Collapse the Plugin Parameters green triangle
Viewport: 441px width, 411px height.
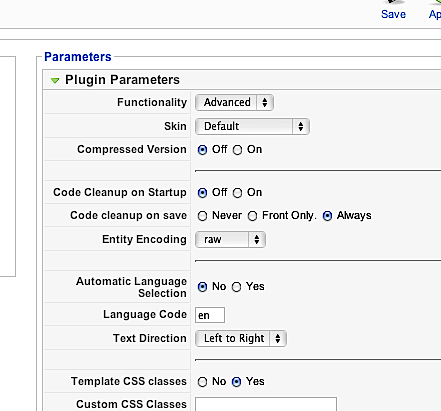click(55, 80)
